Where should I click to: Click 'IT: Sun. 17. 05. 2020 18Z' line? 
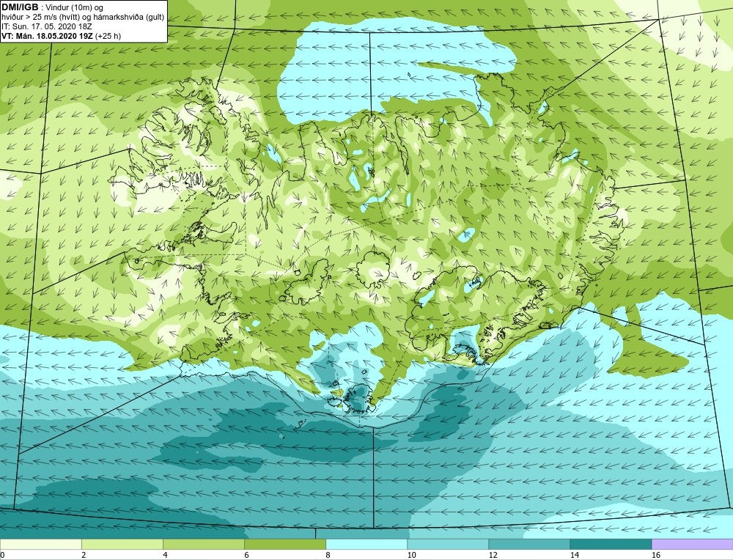click(47, 26)
